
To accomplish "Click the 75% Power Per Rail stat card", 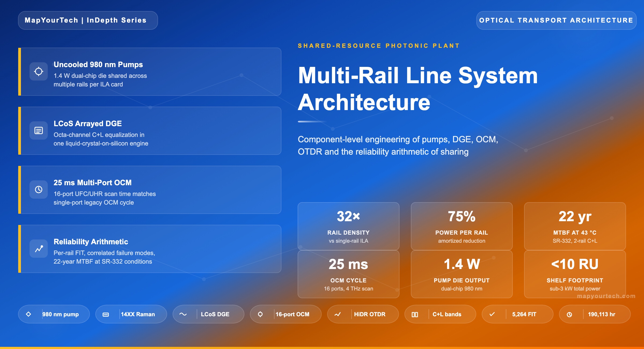I will coord(462,226).
